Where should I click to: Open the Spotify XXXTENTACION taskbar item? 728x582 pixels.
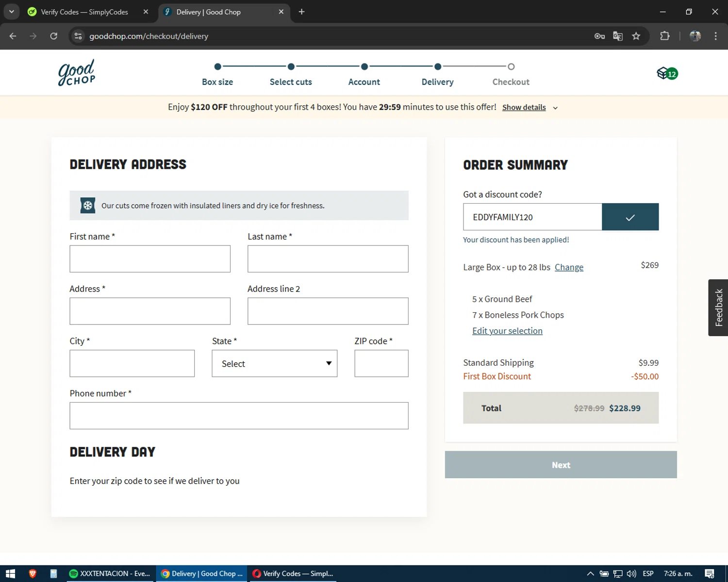point(110,574)
